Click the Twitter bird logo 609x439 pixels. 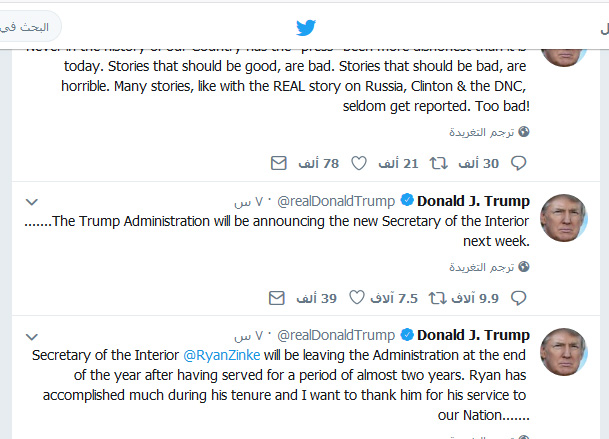point(305,27)
